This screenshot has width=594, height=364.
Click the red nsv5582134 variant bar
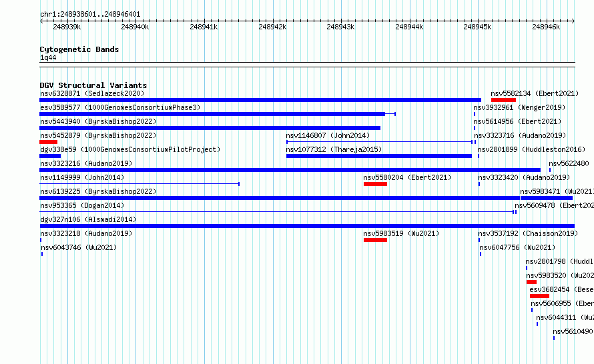coord(503,100)
